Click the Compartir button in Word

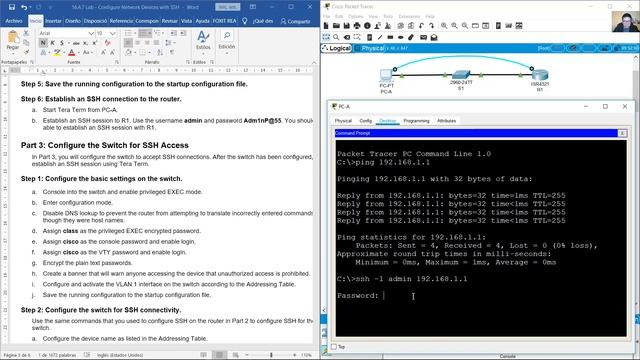pyautogui.click(x=296, y=21)
